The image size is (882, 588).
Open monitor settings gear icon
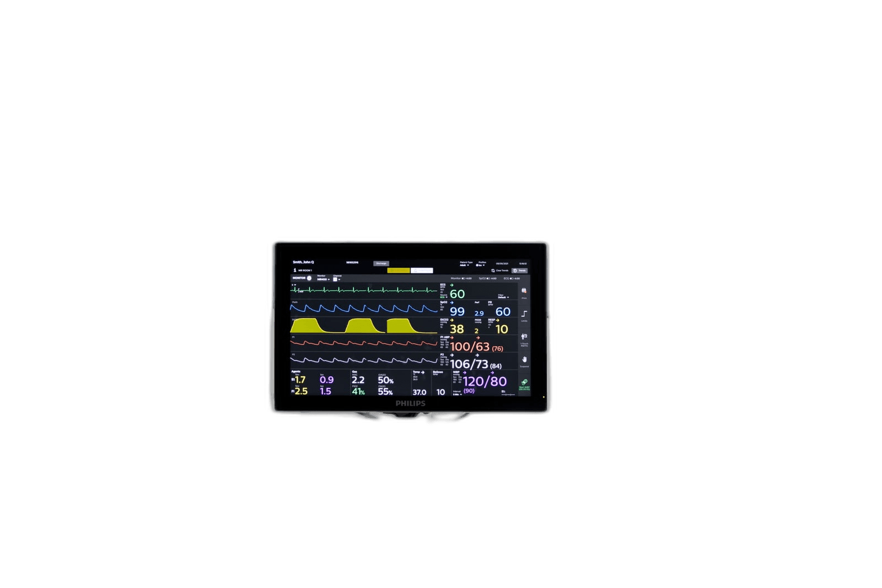[309, 278]
